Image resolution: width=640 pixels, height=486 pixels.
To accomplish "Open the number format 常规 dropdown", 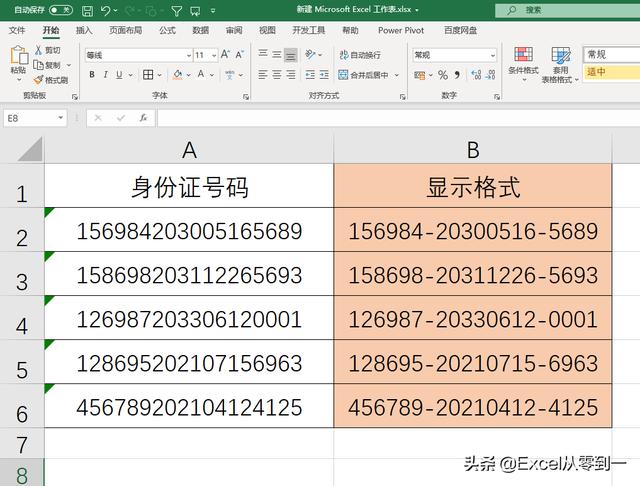I will tap(493, 55).
